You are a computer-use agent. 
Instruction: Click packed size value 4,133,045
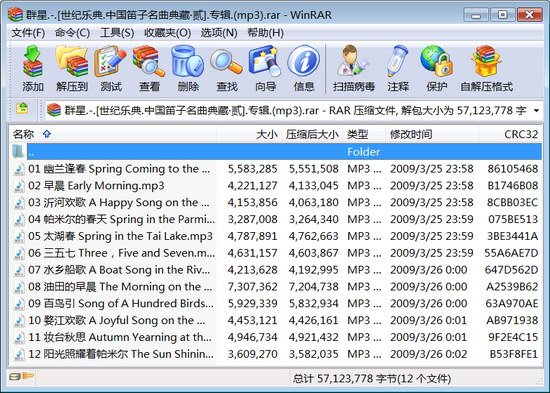point(314,186)
